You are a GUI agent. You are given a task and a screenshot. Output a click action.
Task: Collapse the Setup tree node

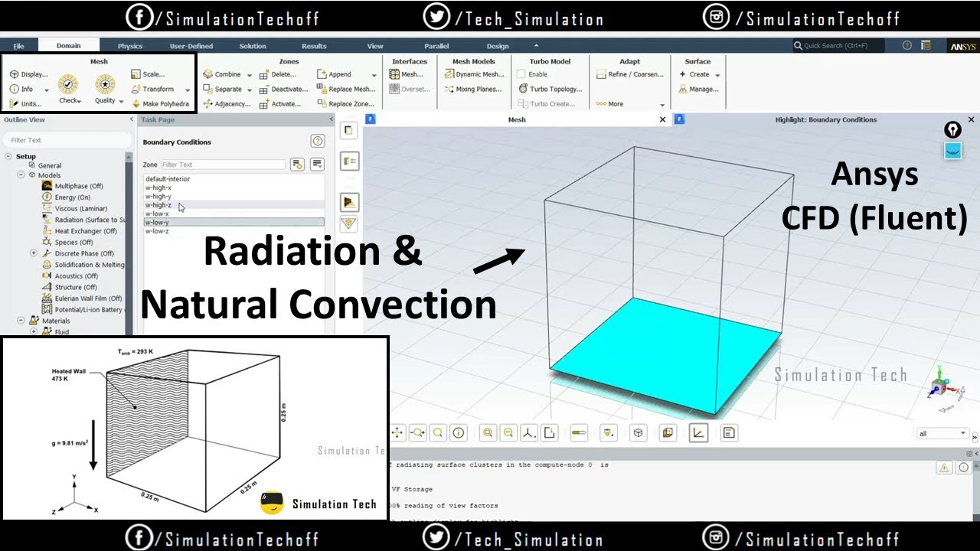point(8,156)
